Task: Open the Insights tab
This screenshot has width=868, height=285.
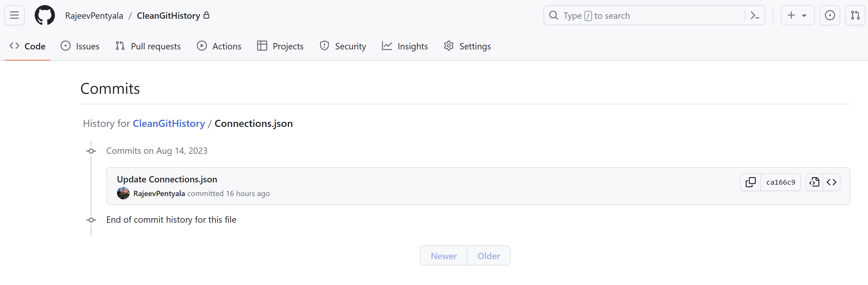Action: click(x=405, y=46)
